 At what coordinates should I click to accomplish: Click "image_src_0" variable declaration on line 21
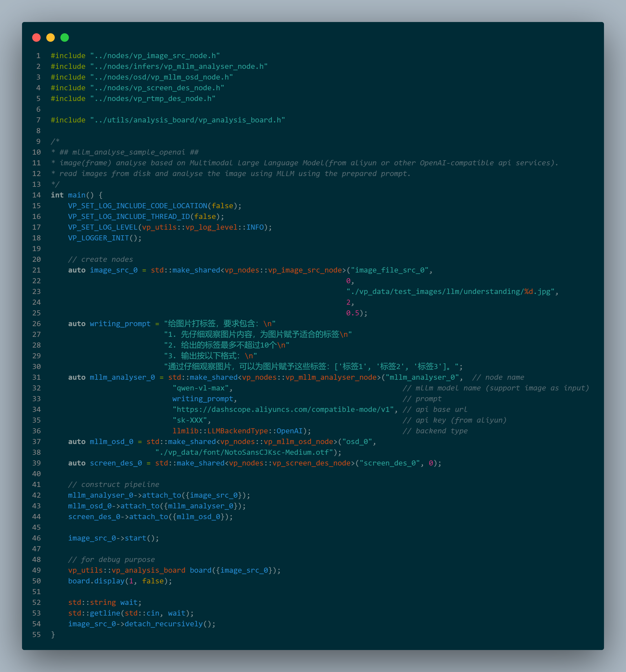[114, 270]
